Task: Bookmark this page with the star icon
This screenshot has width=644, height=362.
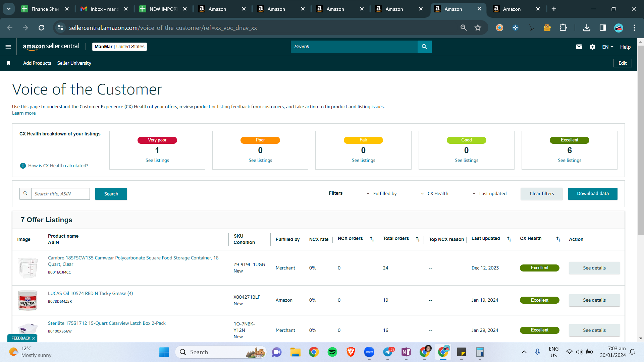Action: pos(478,28)
